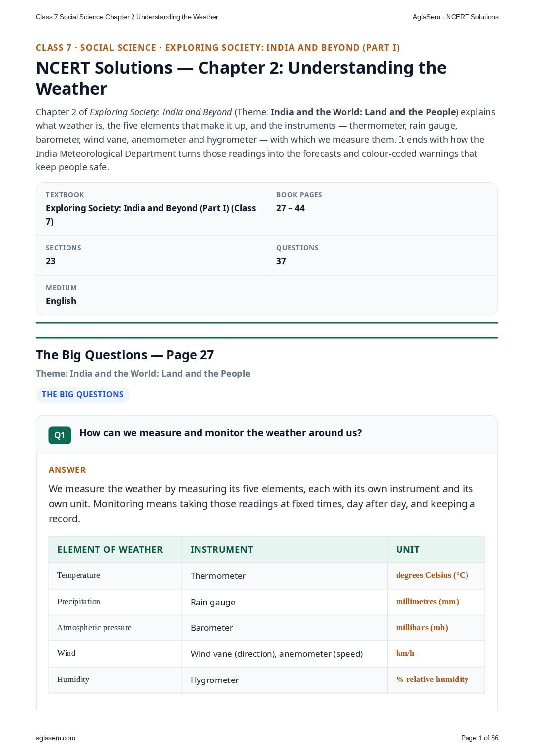
Task: Select the Questions 37 info cell
Action: [382, 256]
